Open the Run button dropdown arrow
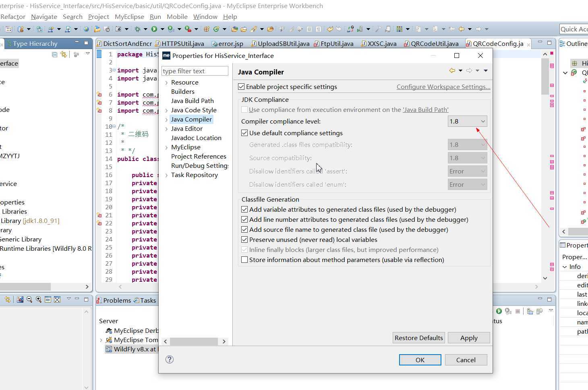588x390 pixels. coord(162,29)
